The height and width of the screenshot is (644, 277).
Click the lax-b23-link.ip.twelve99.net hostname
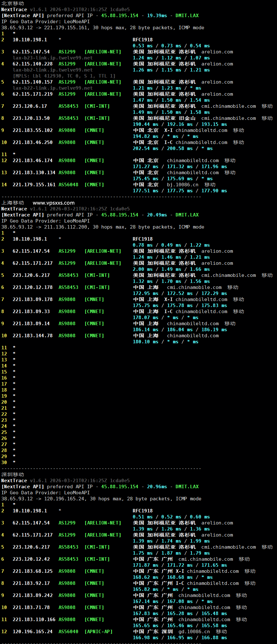52,58
